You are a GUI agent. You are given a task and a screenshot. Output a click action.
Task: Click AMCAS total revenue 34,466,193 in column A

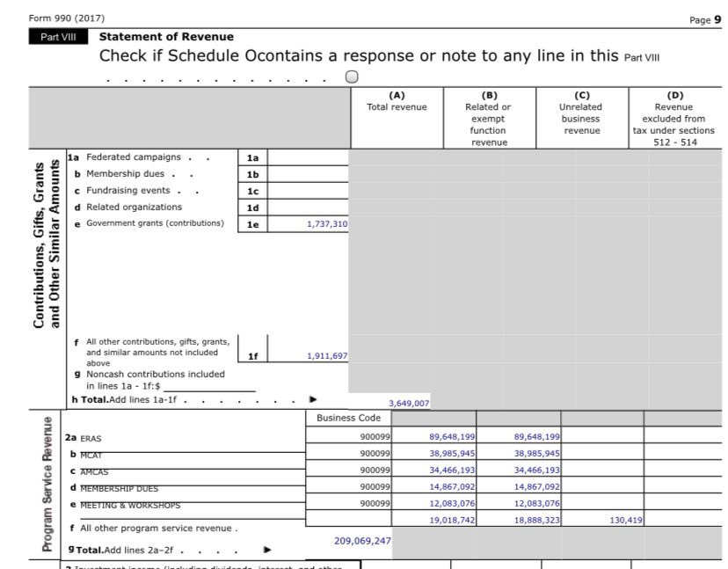pos(452,471)
